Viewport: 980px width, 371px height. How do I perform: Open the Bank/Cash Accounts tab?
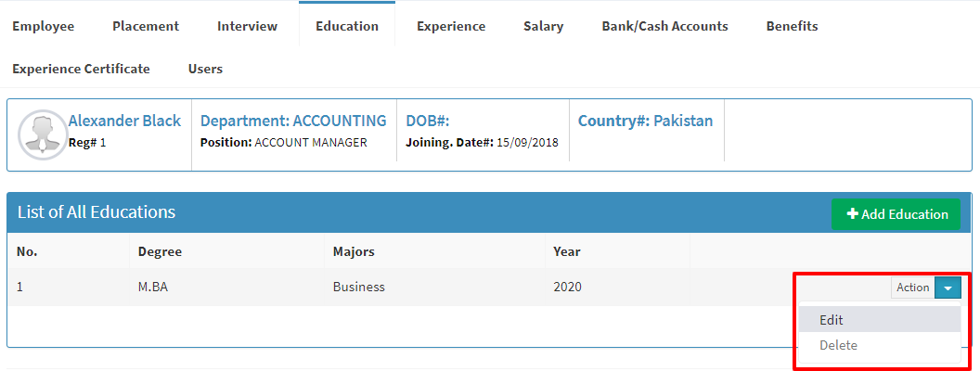665,26
